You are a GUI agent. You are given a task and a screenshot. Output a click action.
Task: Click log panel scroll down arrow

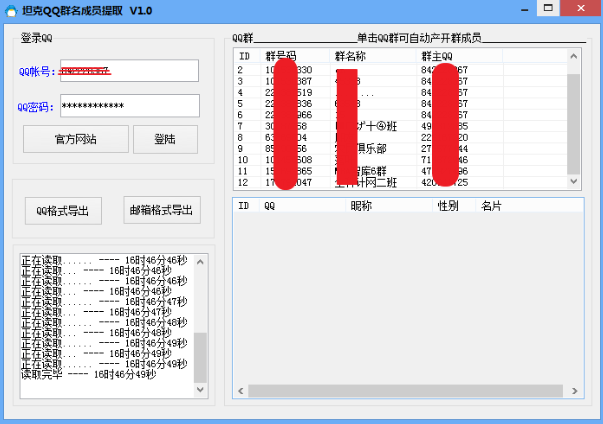click(200, 389)
